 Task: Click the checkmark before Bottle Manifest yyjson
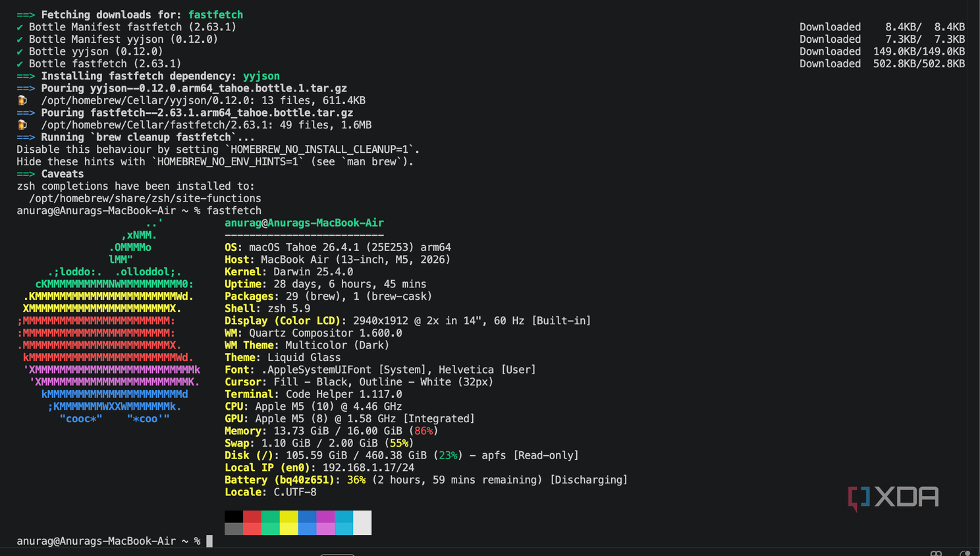tap(20, 40)
